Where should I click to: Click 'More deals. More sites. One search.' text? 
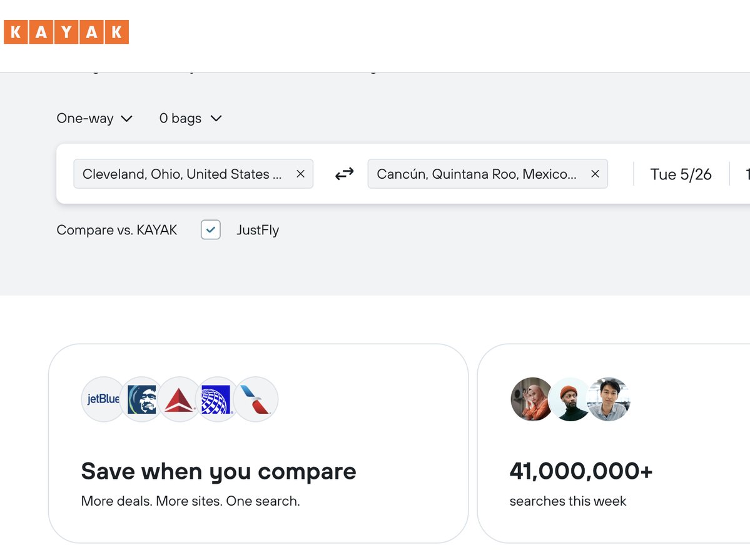190,501
